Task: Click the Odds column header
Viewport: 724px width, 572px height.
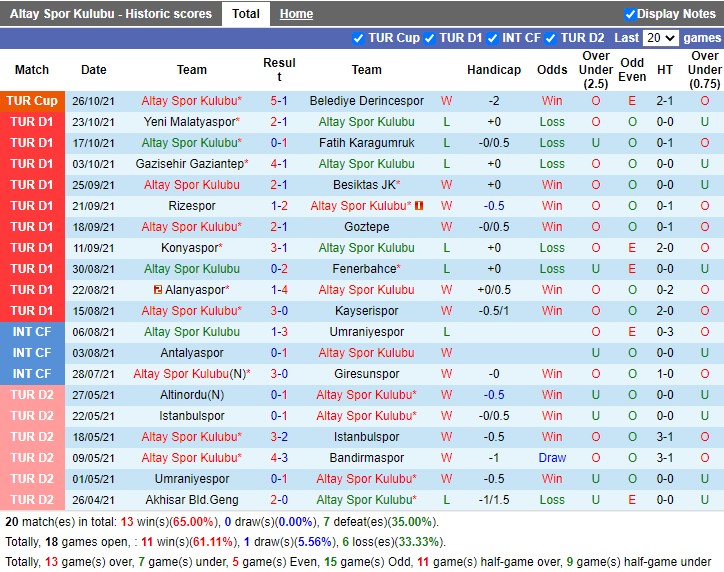Action: point(552,70)
